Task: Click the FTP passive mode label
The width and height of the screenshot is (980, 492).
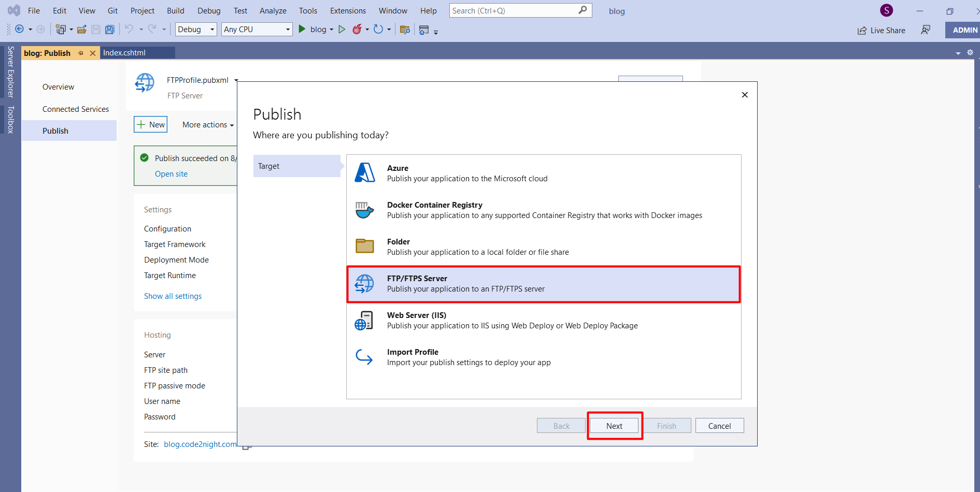Action: pos(175,386)
